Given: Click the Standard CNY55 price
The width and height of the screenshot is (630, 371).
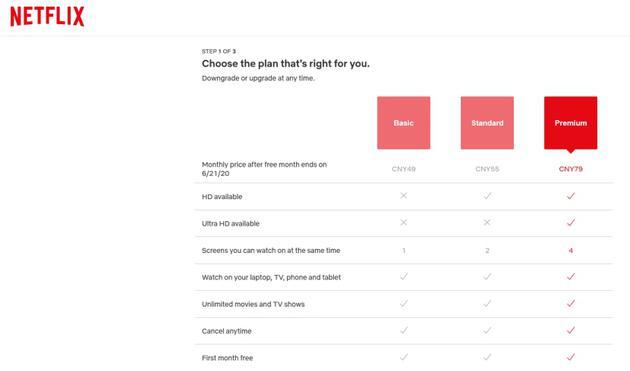Looking at the screenshot, I should [x=487, y=169].
